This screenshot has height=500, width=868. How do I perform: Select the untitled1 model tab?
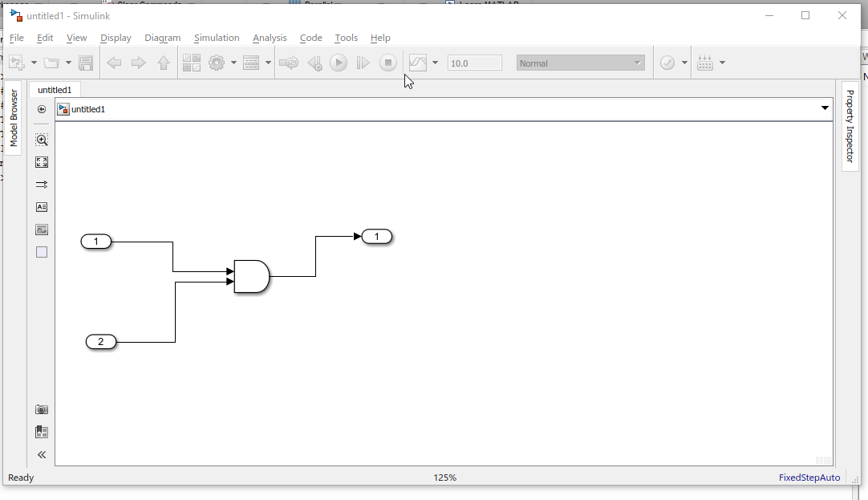55,90
